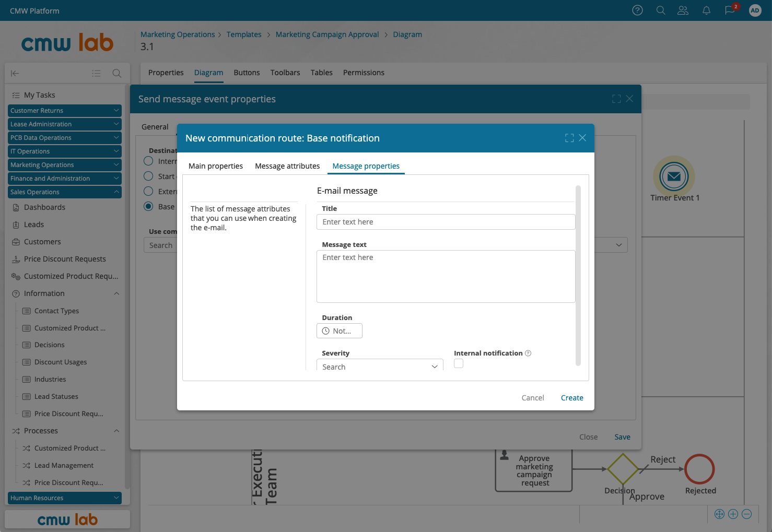Select the Exter... destination radio button

(148, 191)
